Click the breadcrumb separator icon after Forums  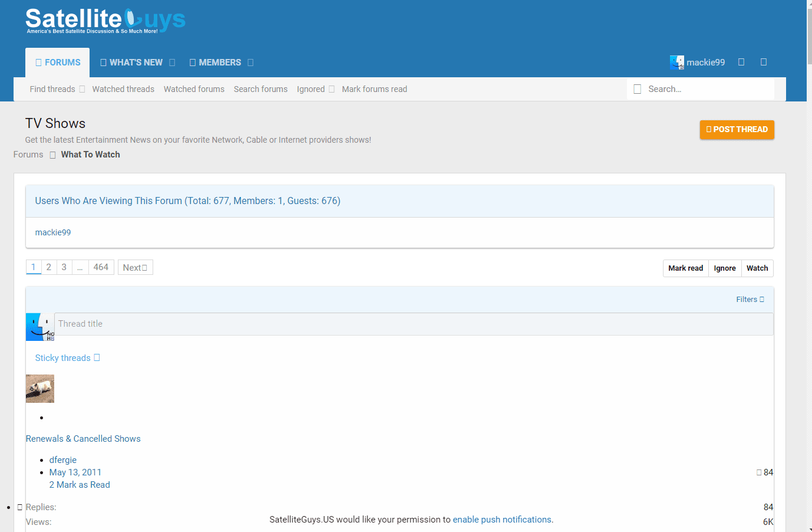(52, 155)
